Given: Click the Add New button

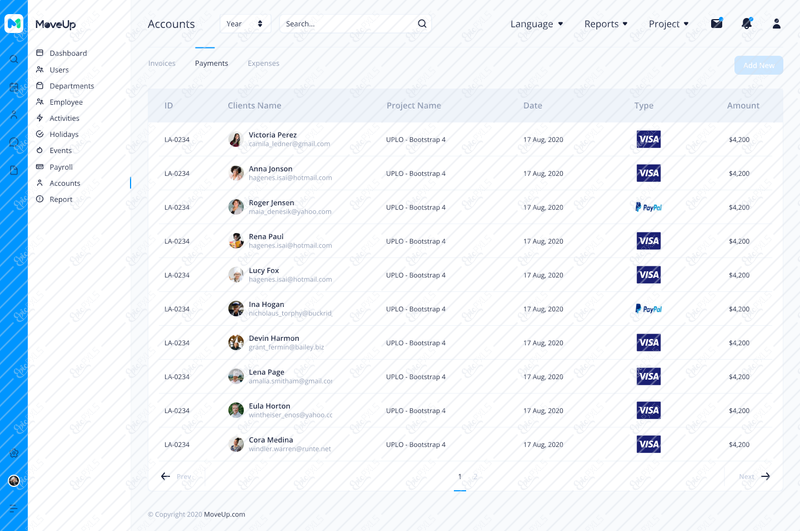Looking at the screenshot, I should (x=759, y=65).
